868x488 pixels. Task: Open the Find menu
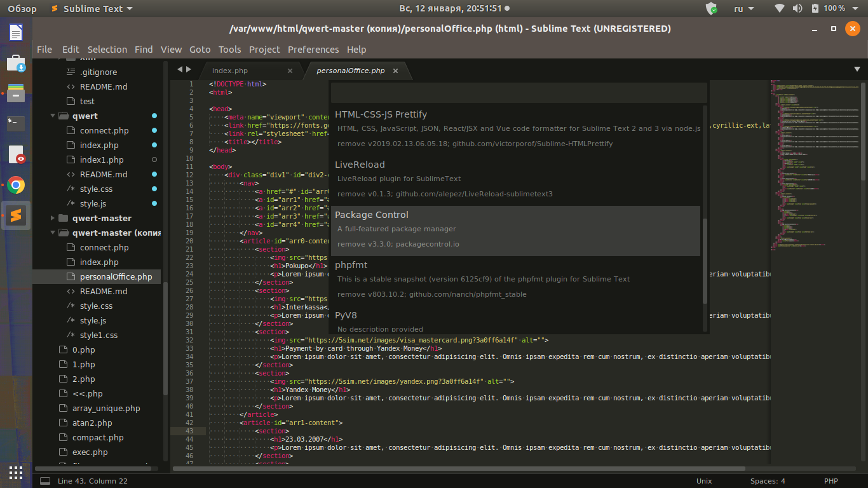point(144,50)
